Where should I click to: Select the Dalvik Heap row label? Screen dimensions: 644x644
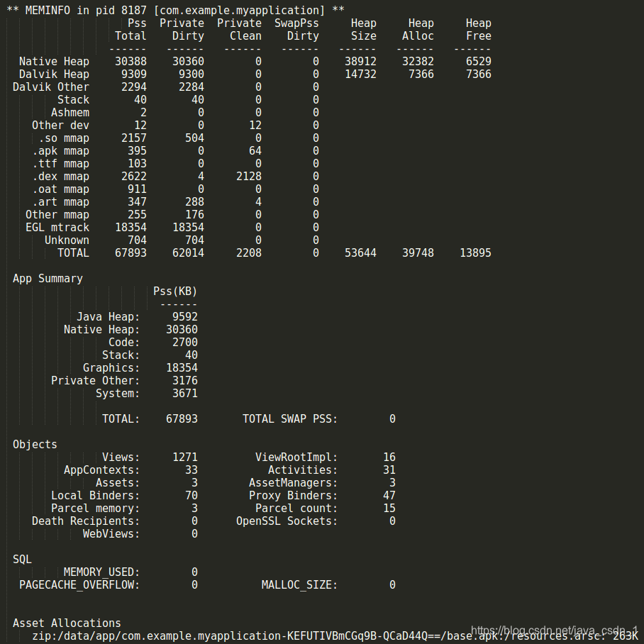pos(54,74)
